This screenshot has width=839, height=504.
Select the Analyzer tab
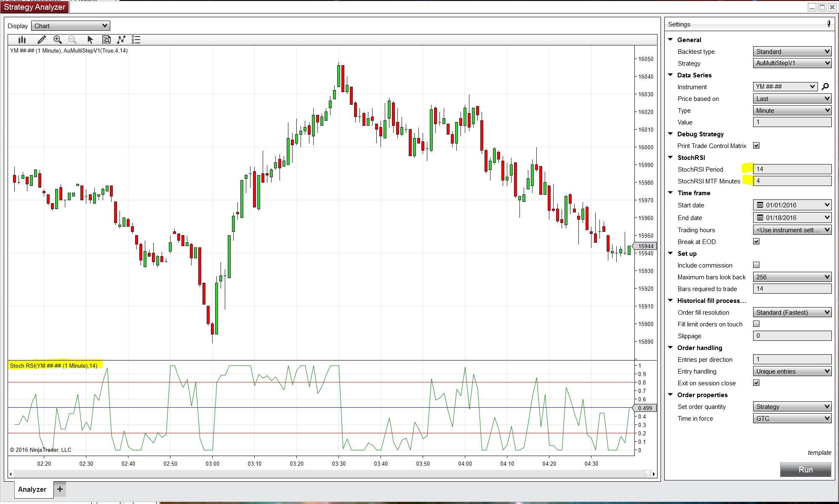click(32, 489)
